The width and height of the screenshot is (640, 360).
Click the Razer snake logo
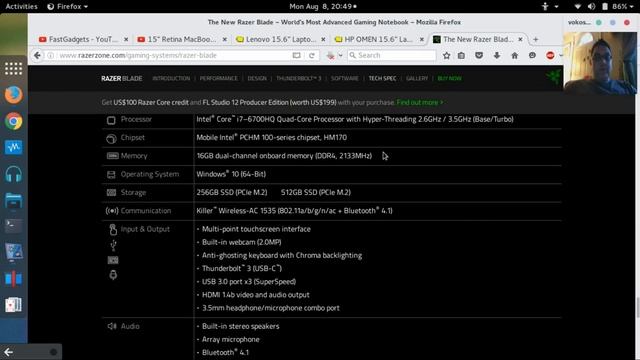coord(555,77)
